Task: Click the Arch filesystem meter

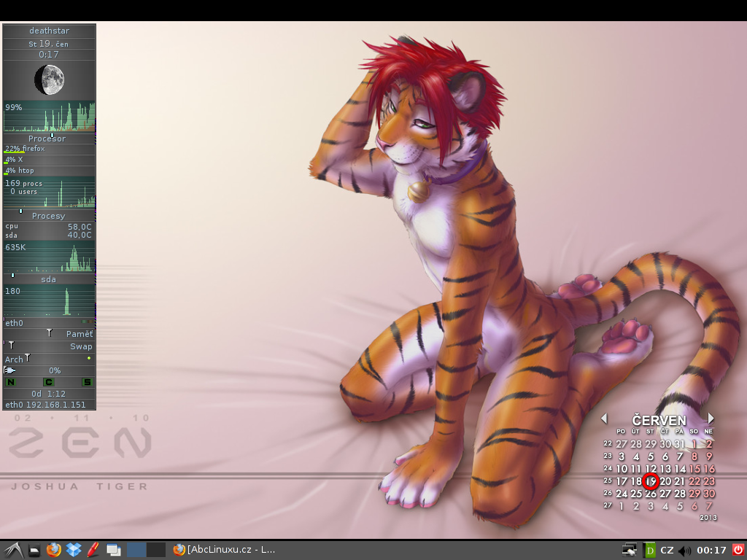Action: point(49,359)
